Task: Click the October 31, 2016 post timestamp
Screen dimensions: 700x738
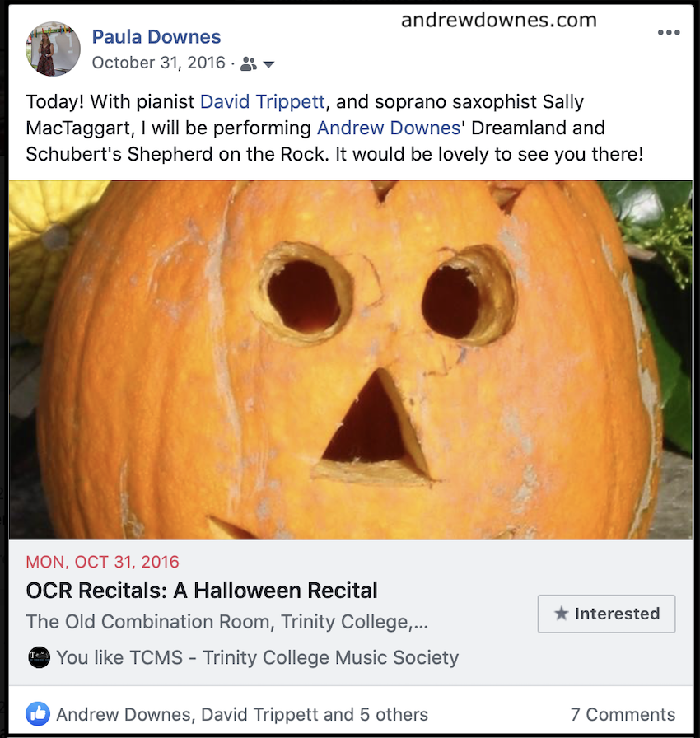Action: [158, 63]
